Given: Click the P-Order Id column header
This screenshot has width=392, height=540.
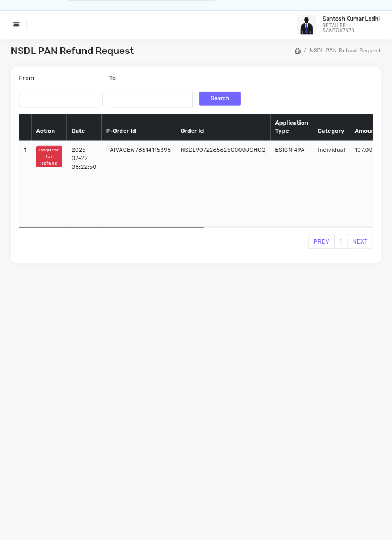Looking at the screenshot, I should (x=121, y=131).
